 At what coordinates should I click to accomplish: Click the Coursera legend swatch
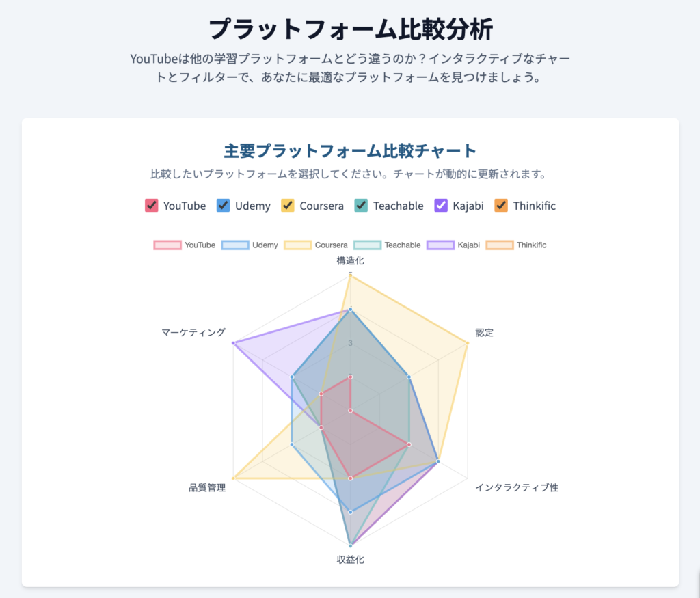click(298, 245)
